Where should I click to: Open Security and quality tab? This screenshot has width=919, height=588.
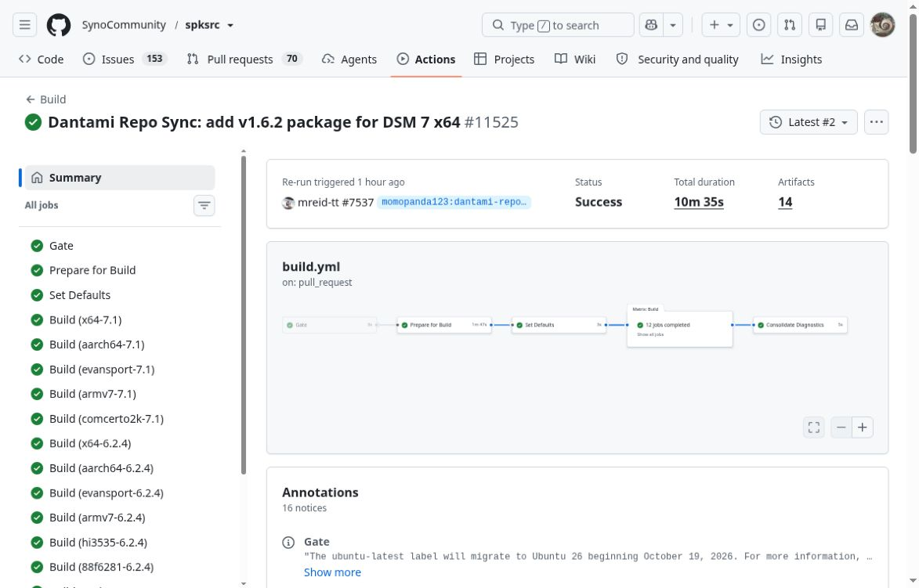[x=677, y=60]
